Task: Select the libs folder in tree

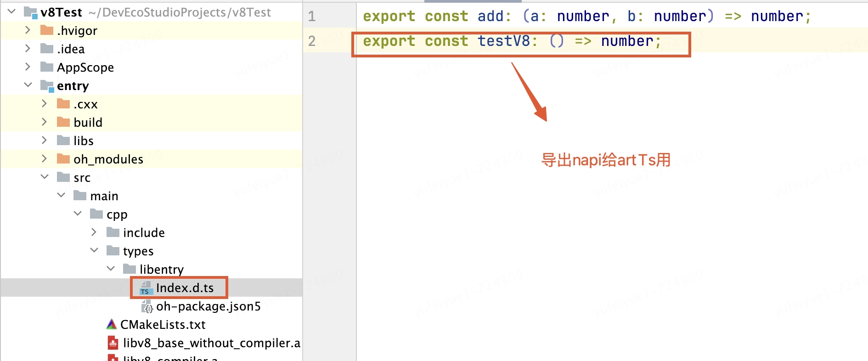Action: 84,141
